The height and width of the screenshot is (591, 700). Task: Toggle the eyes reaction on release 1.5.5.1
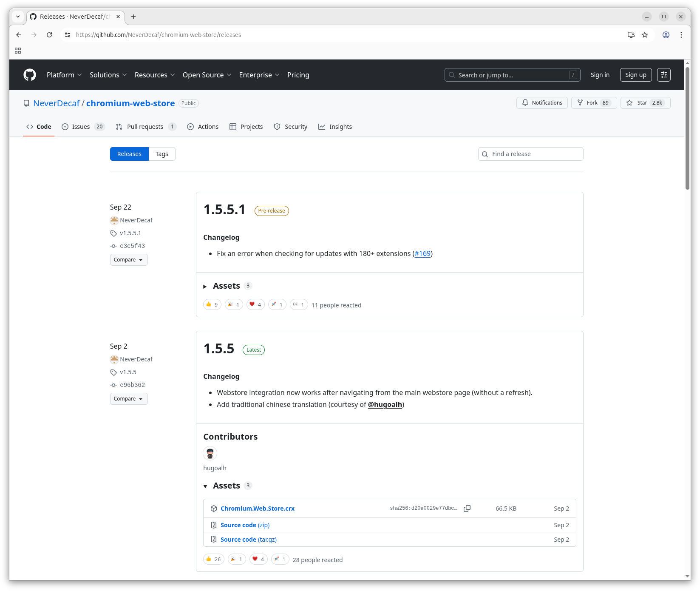[x=298, y=304]
